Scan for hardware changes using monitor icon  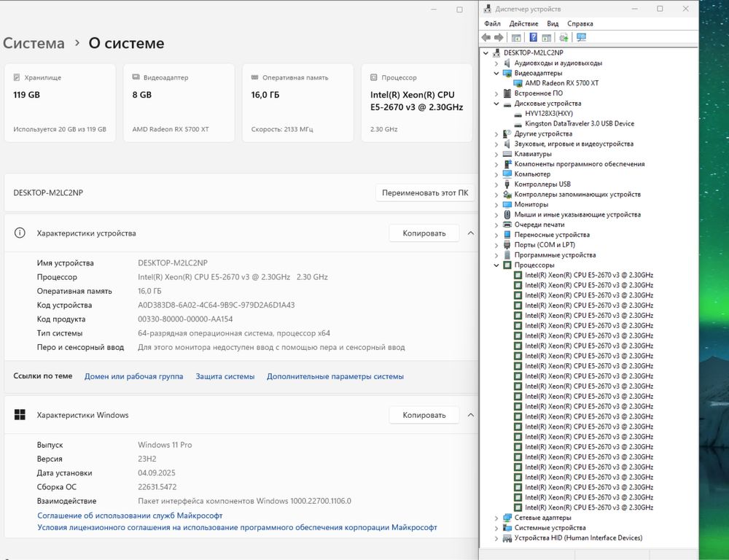(x=581, y=38)
